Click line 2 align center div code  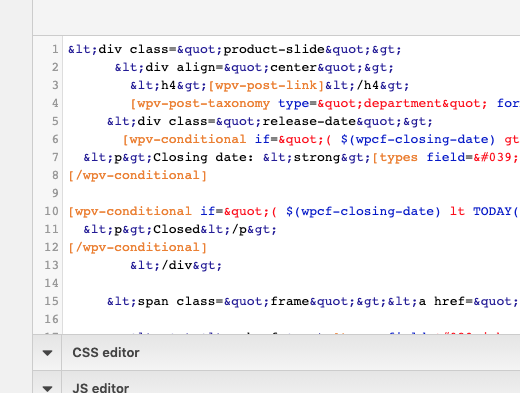(x=254, y=68)
